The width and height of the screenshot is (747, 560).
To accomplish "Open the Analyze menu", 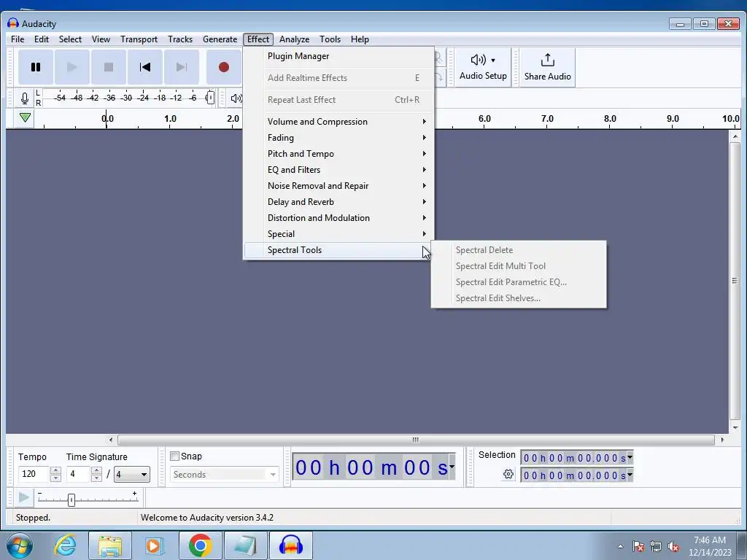I will click(x=294, y=39).
